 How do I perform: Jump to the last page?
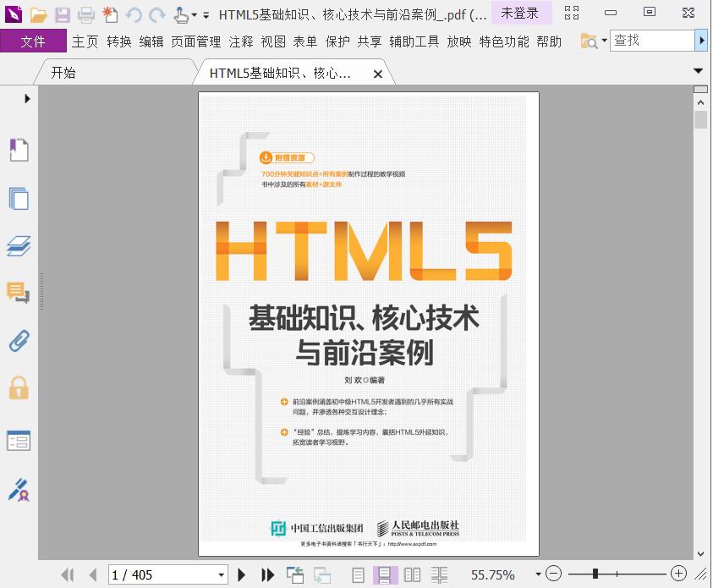tap(268, 574)
